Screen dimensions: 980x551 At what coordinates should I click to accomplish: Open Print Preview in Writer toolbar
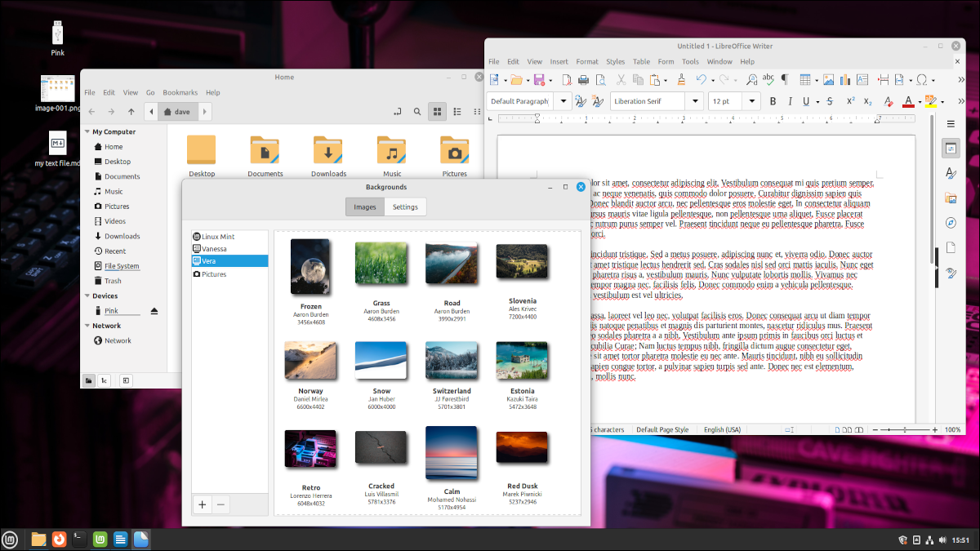pyautogui.click(x=601, y=79)
